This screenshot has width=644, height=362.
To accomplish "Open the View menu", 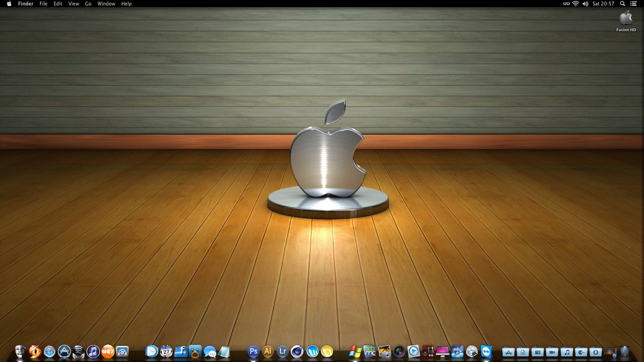I will pyautogui.click(x=74, y=4).
